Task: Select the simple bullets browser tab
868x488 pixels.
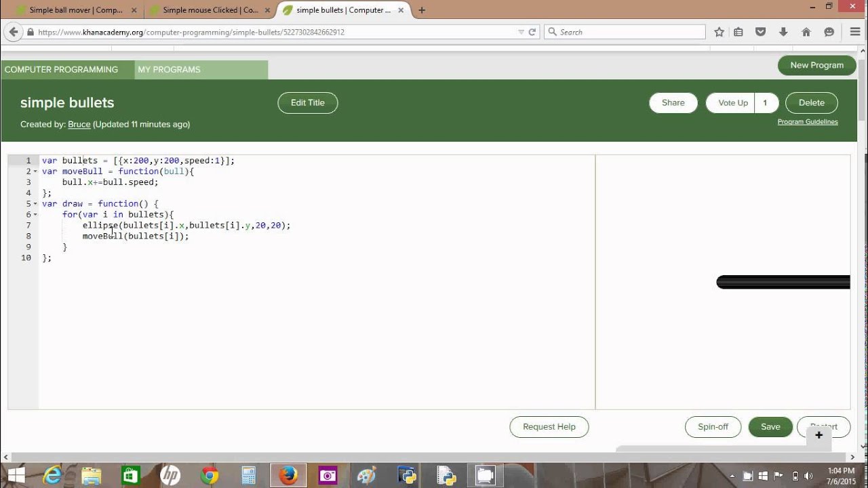Action: [x=344, y=10]
